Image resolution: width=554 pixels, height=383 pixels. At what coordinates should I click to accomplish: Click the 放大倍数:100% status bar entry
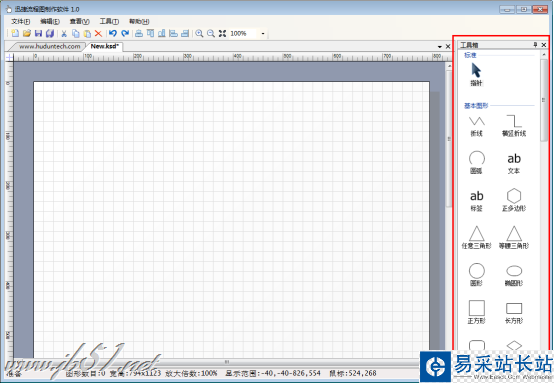point(191,373)
